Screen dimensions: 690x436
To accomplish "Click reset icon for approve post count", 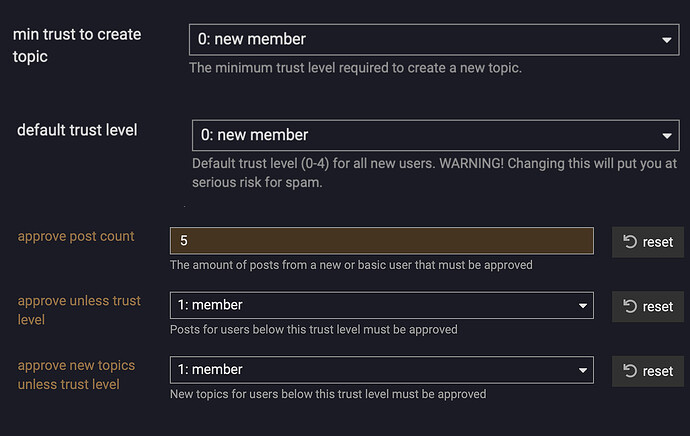I will coord(630,242).
